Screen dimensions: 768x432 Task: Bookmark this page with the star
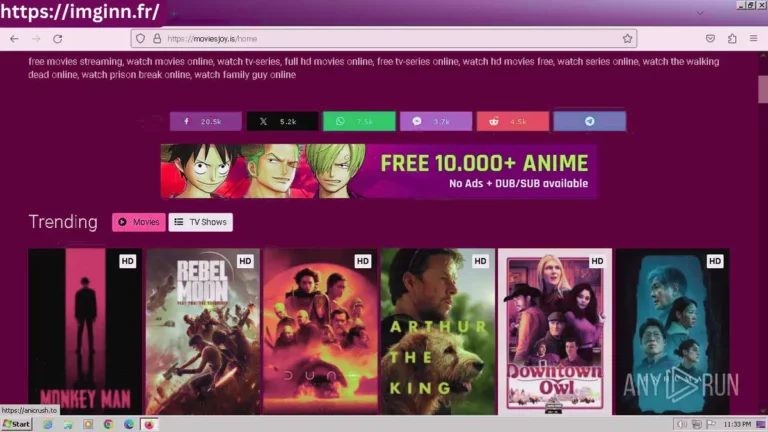(x=627, y=39)
